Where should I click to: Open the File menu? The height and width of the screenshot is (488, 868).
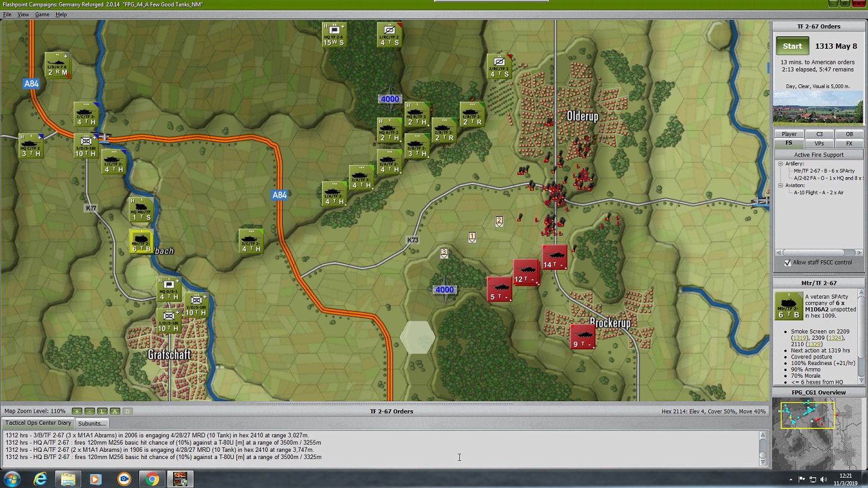(x=7, y=14)
